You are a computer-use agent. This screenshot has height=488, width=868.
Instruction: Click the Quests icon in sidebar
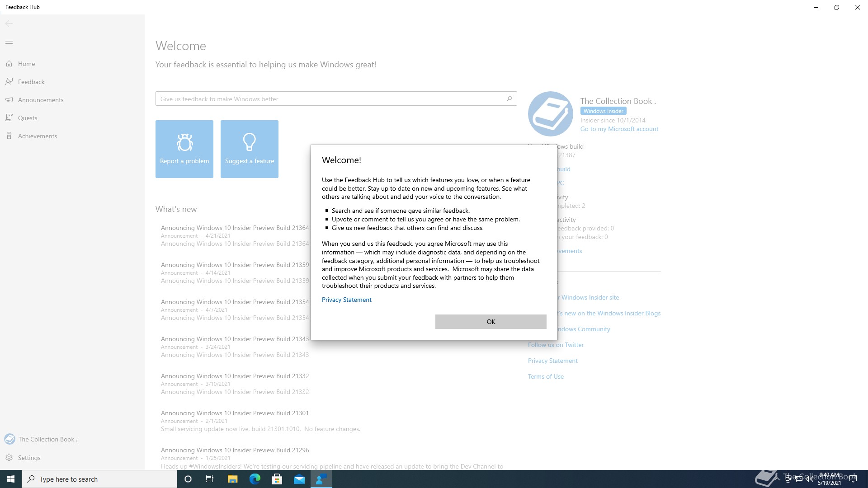tap(9, 118)
